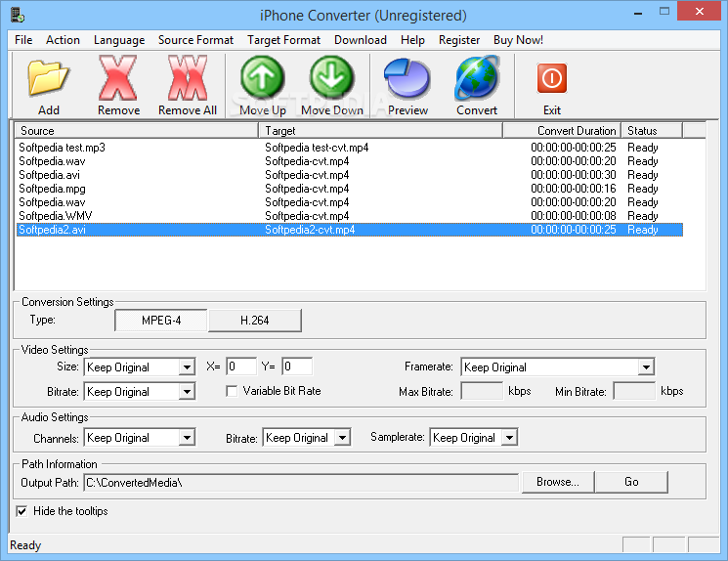Click the Target column header
The image size is (728, 561).
click(x=381, y=131)
